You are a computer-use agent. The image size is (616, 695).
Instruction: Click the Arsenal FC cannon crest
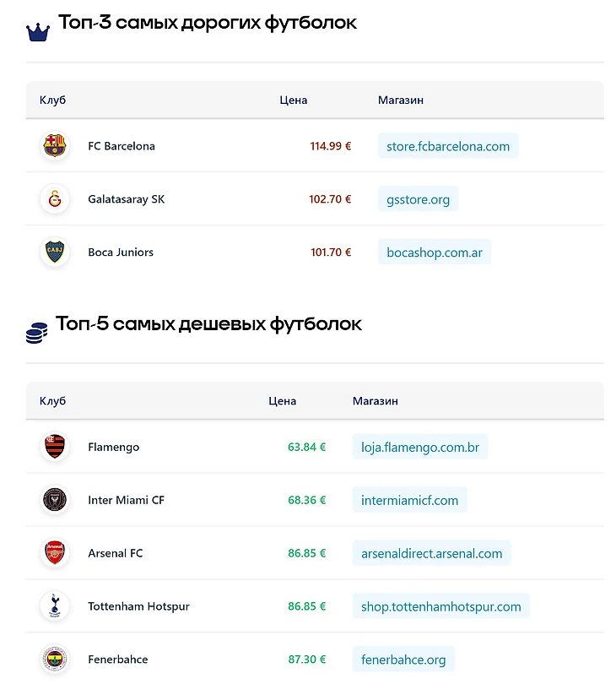tap(54, 553)
